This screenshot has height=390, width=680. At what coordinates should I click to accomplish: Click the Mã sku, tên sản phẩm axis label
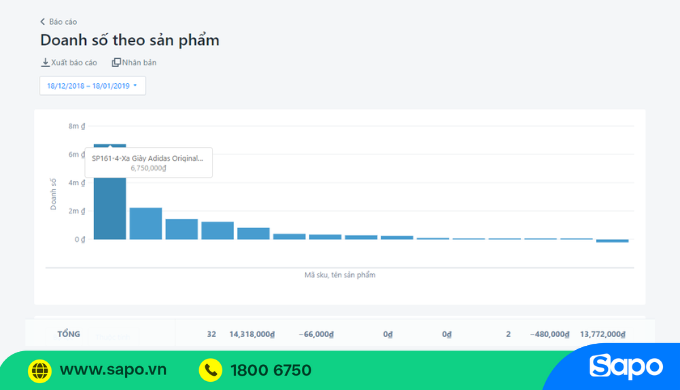pos(340,275)
